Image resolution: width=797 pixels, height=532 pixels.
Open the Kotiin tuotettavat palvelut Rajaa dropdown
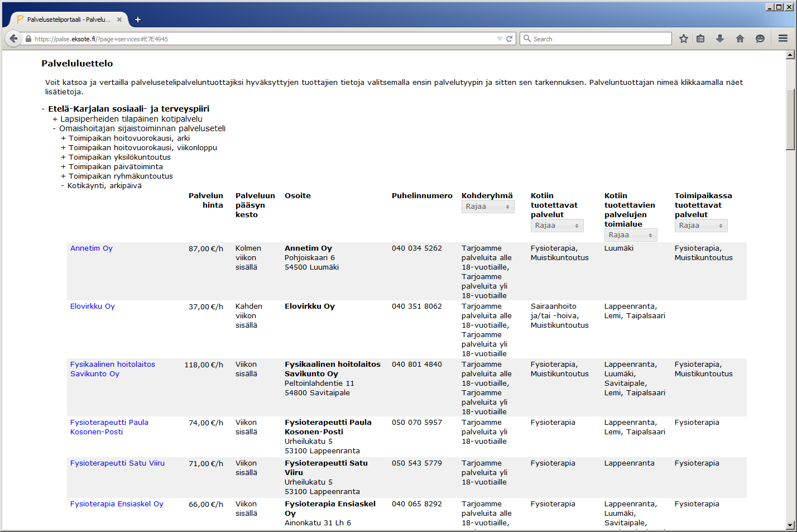click(x=557, y=226)
